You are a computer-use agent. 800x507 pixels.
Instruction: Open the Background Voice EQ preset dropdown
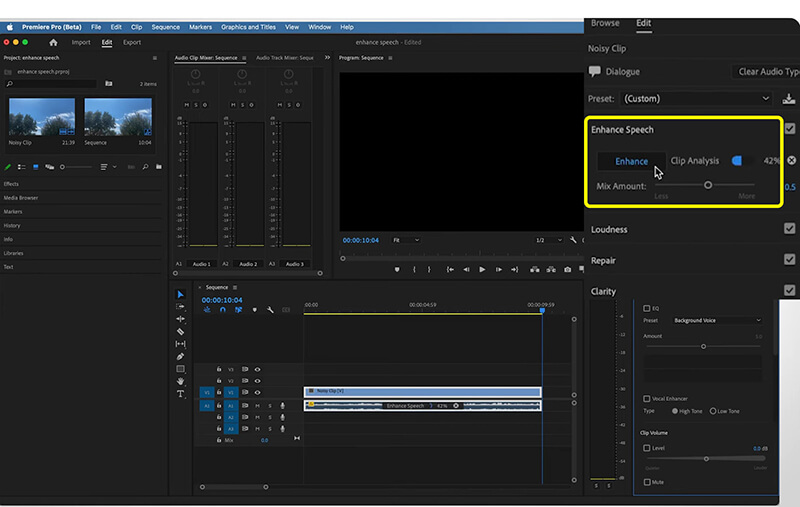coord(717,320)
